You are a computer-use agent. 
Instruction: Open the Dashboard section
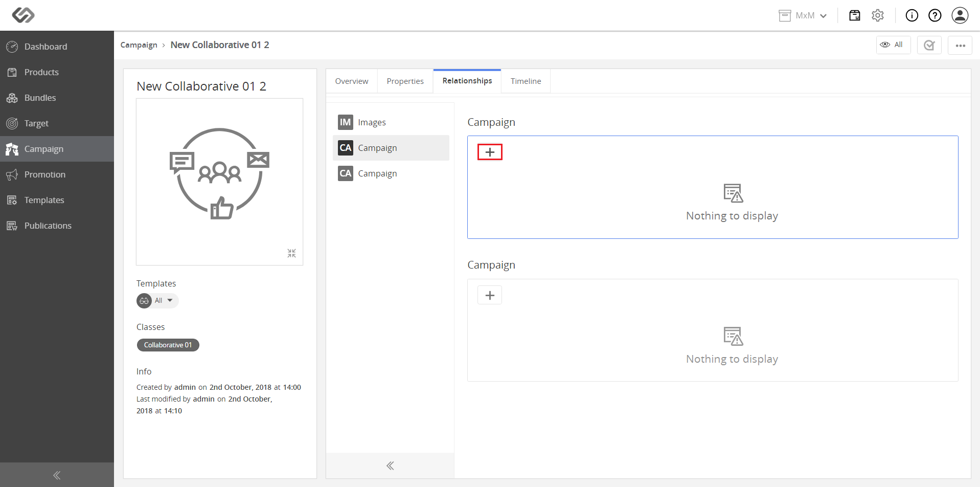point(57,47)
